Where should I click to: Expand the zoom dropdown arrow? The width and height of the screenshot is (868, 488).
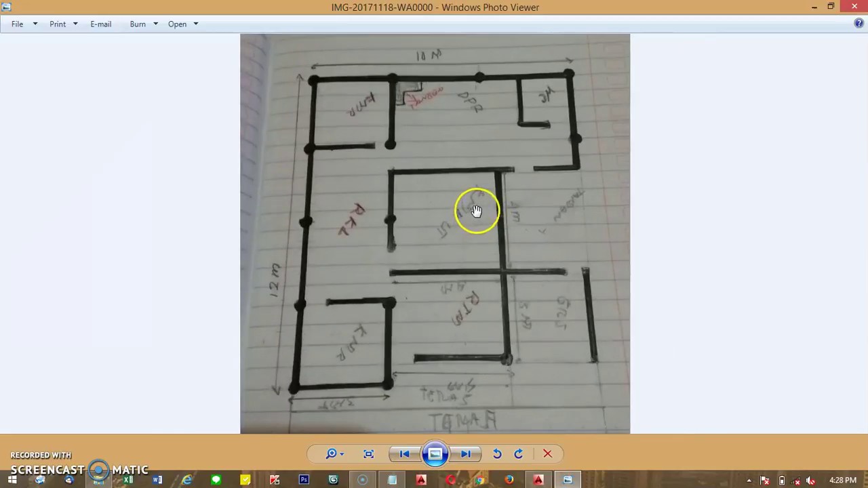(342, 454)
